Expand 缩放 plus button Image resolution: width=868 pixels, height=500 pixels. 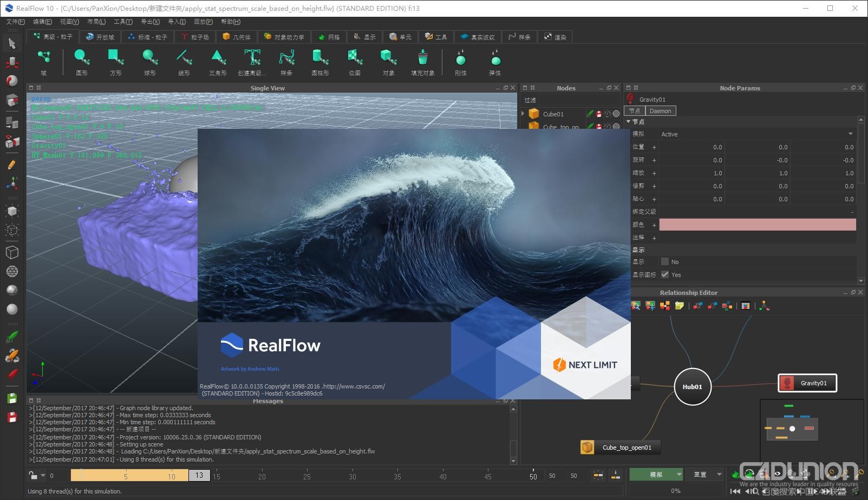point(654,173)
